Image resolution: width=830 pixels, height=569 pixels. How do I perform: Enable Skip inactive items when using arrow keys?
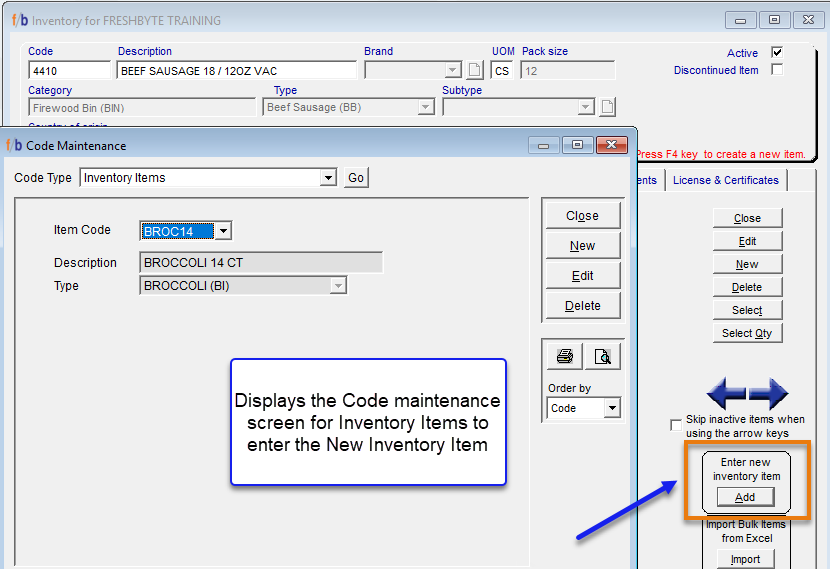click(x=677, y=425)
